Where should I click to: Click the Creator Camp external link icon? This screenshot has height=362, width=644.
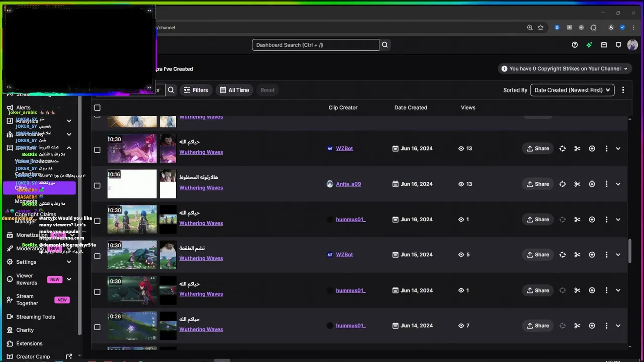coord(69,357)
